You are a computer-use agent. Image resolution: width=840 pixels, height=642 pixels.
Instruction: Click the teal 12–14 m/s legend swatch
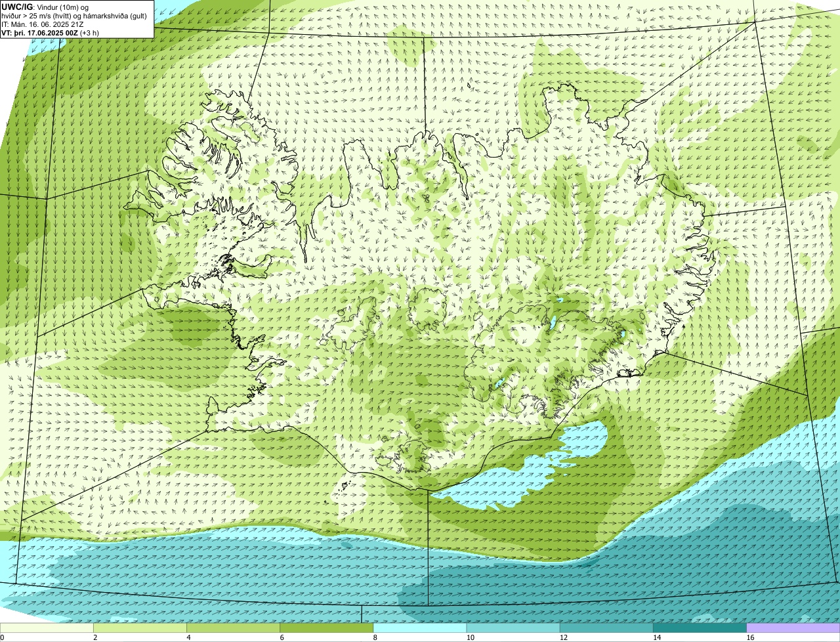[606, 628]
